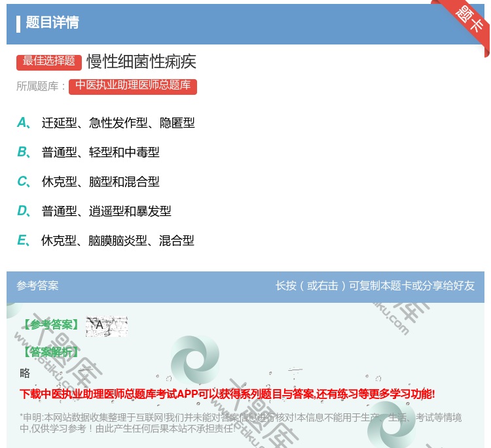Screen dimensions: 491x448
Task: Select option E 休克型、脑膜脑炎型、混合型
Action: (x=105, y=240)
